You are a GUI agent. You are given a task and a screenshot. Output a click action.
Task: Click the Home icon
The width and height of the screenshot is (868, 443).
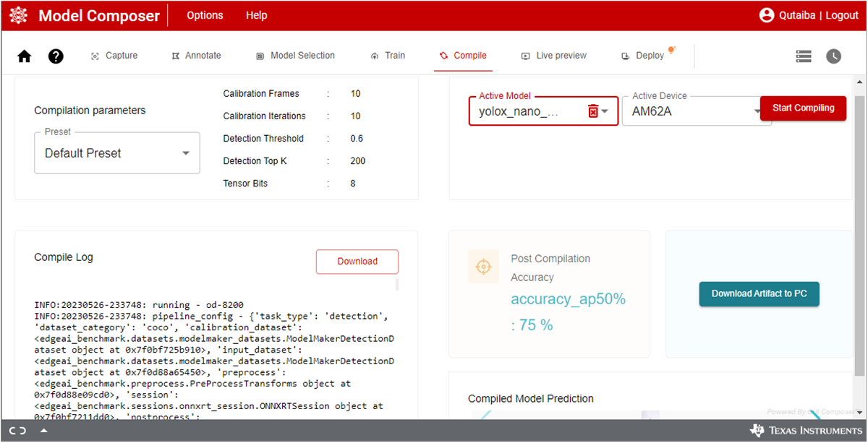[x=25, y=56]
